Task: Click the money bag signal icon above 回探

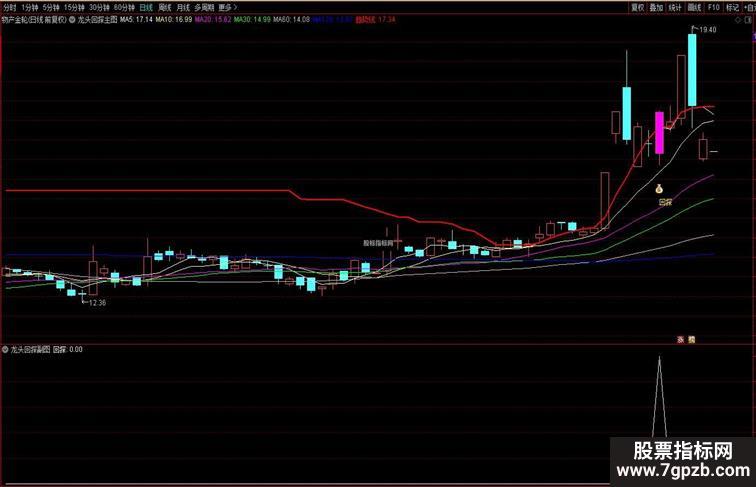Action: pos(659,189)
